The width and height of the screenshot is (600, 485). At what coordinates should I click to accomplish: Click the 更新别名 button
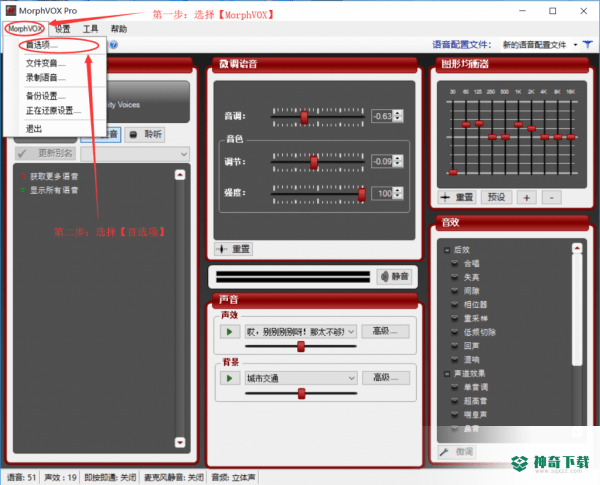(x=46, y=154)
